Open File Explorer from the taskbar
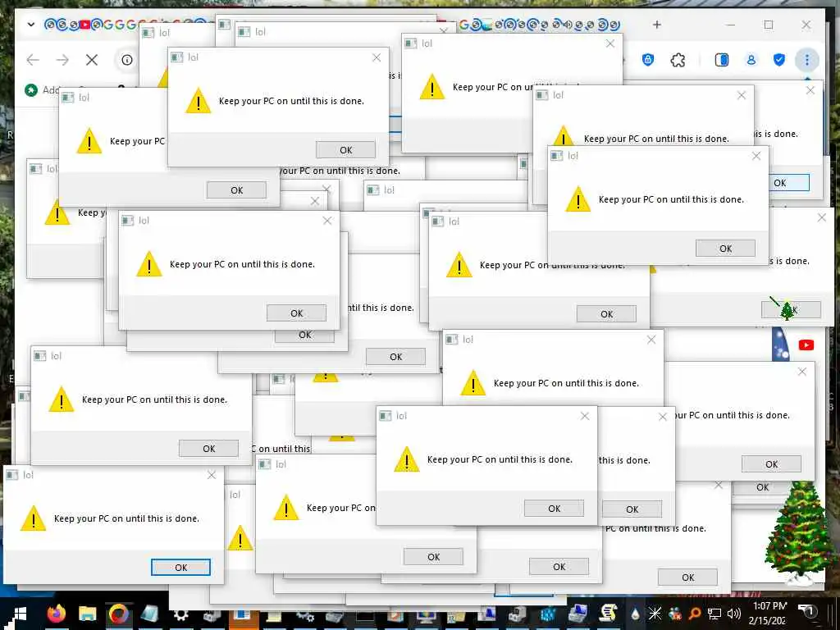 coord(87,614)
